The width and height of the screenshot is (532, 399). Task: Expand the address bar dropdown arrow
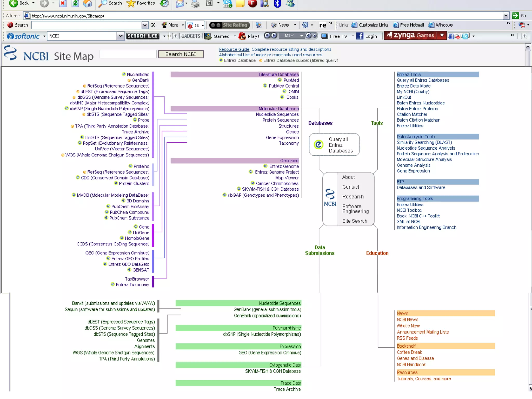pyautogui.click(x=506, y=16)
